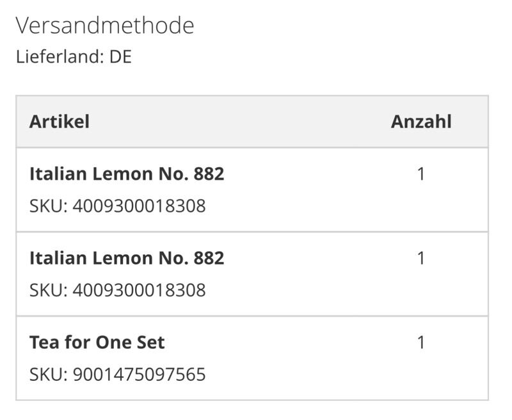Click quantity 1 of Tea for One Set

click(421, 343)
